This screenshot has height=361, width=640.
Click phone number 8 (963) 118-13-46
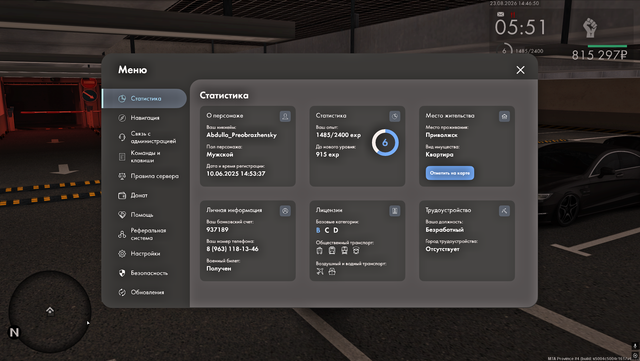(232, 249)
